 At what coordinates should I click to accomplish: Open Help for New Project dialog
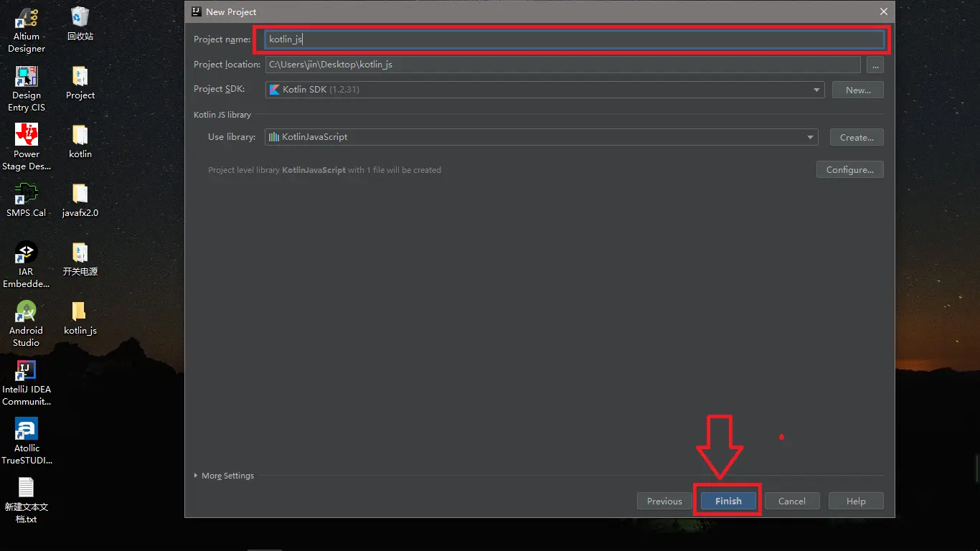(856, 501)
